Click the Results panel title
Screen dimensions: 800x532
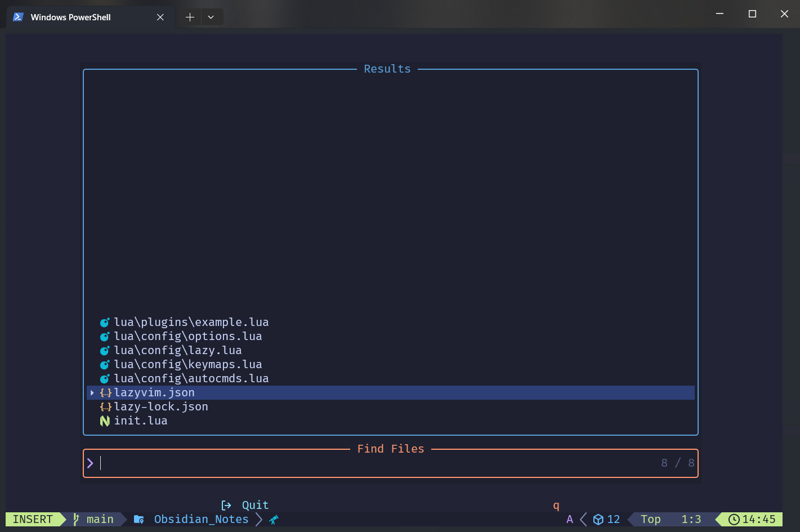[x=387, y=69]
